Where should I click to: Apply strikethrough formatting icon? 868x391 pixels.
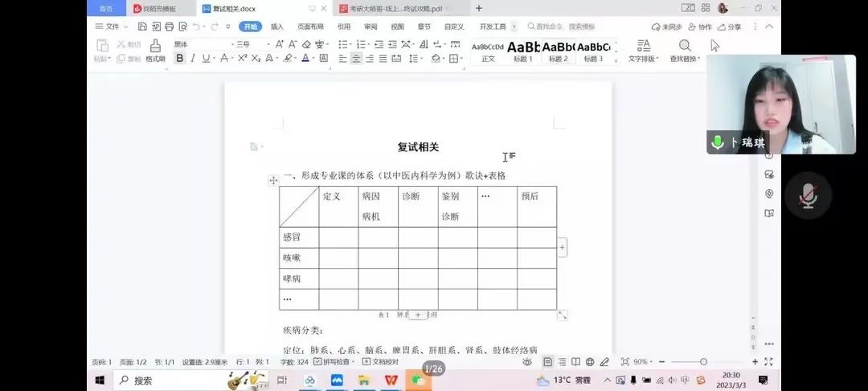[x=224, y=58]
